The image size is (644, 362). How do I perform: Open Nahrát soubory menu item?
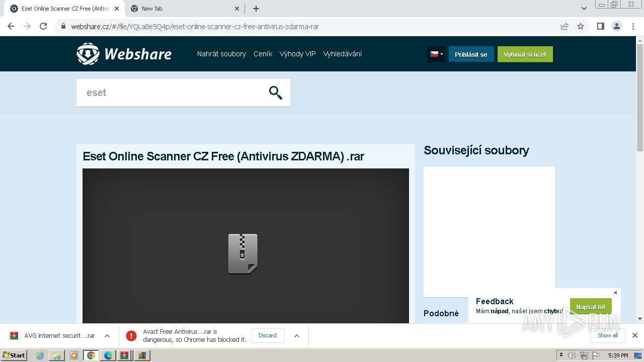[x=221, y=54]
